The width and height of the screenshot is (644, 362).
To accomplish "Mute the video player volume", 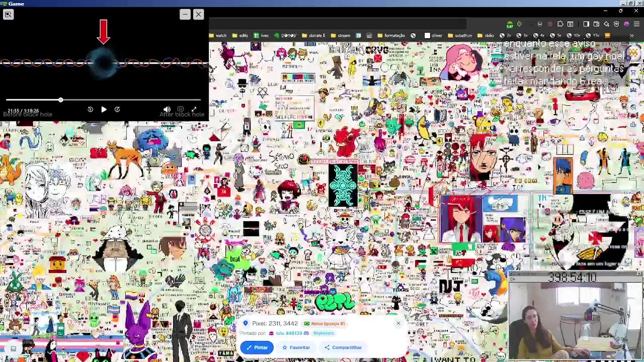I will (167, 109).
